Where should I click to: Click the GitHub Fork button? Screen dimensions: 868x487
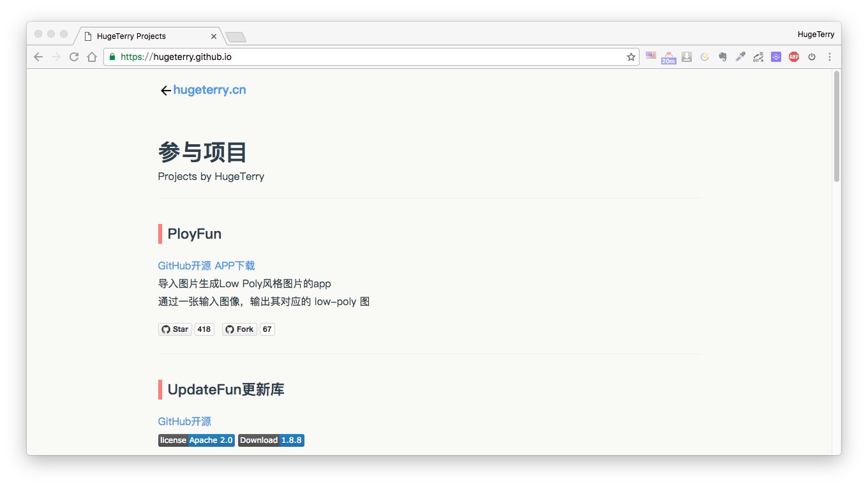(239, 329)
